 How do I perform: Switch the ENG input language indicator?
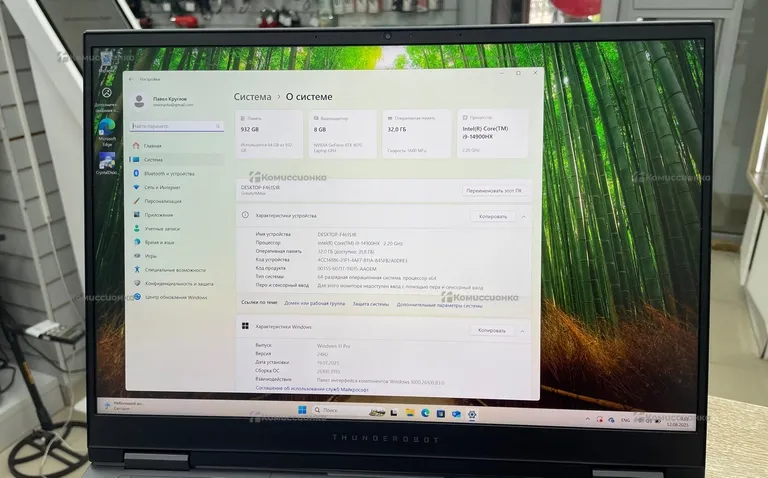(625, 420)
